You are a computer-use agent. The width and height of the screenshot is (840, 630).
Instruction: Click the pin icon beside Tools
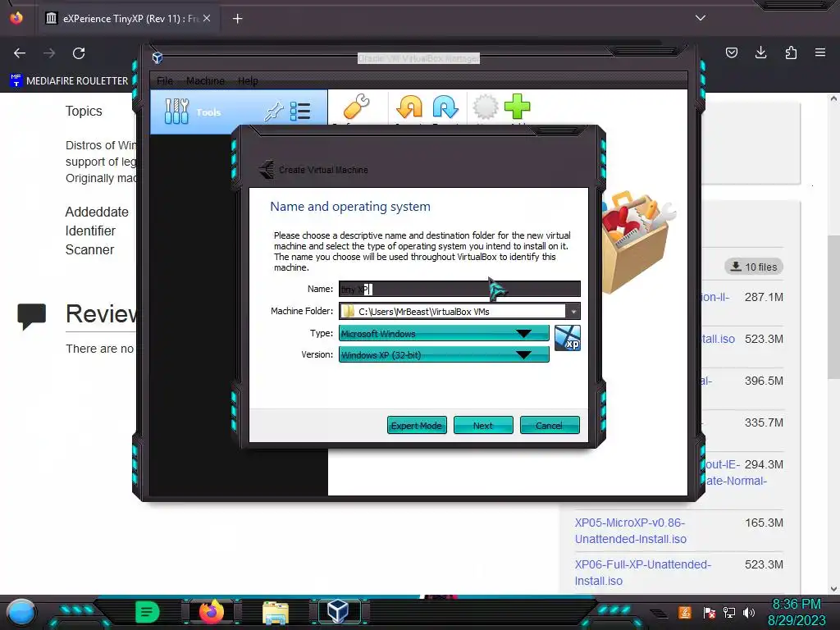[x=273, y=112]
